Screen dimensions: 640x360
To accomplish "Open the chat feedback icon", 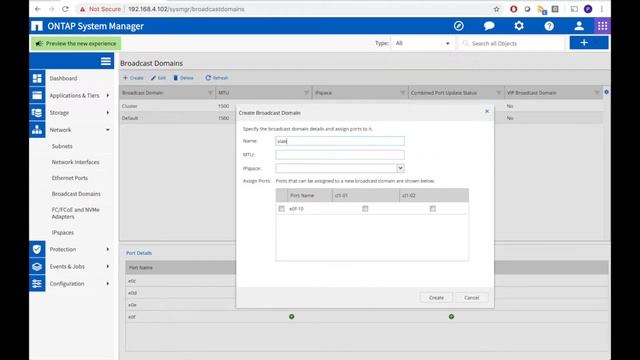I will tap(489, 26).
